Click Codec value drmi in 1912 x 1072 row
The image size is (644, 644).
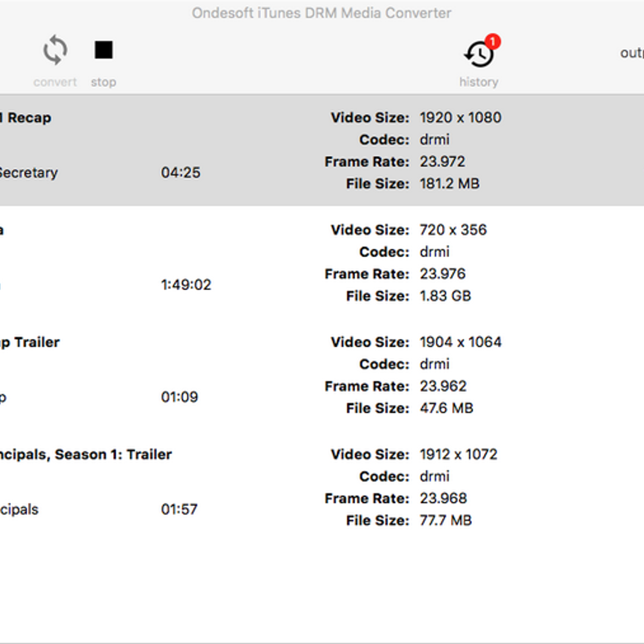point(434,477)
